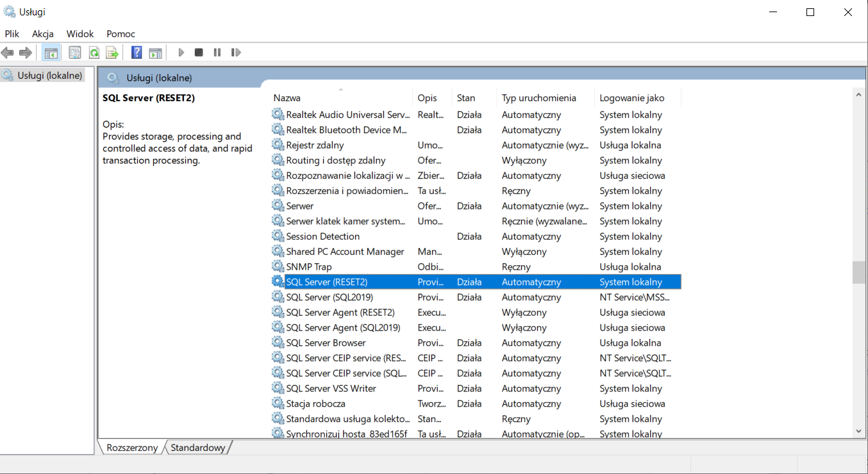868x474 pixels.
Task: Select the SQL Server VSS Writer gear icon
Action: click(x=278, y=388)
